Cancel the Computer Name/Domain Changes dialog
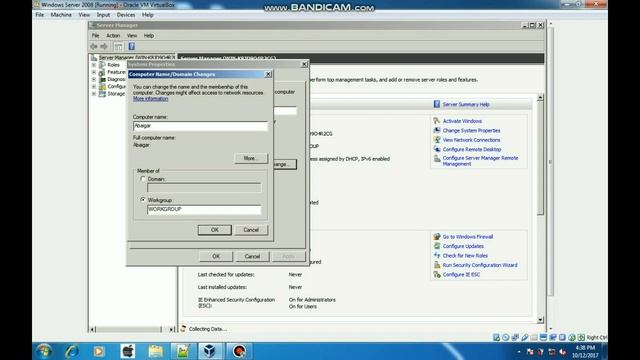Image resolution: width=640 pixels, height=360 pixels. coord(251,230)
